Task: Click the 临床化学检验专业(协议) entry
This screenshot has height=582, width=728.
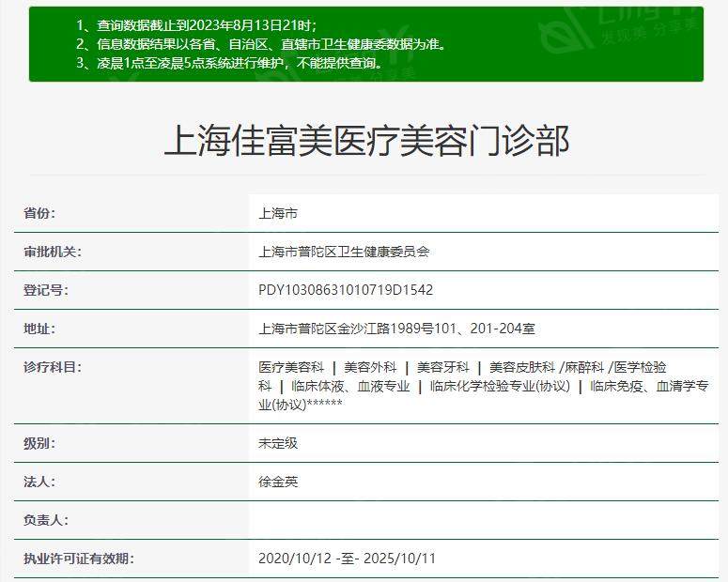Action: (500, 386)
